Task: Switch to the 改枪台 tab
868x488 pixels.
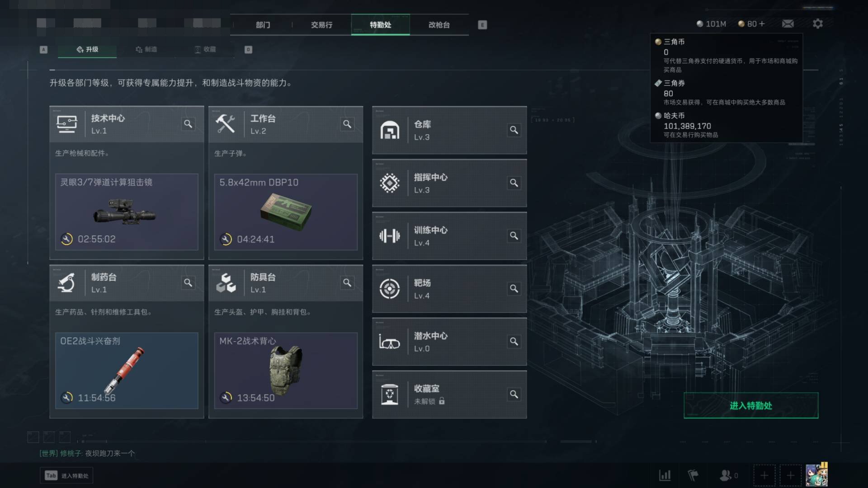Action: (x=439, y=25)
